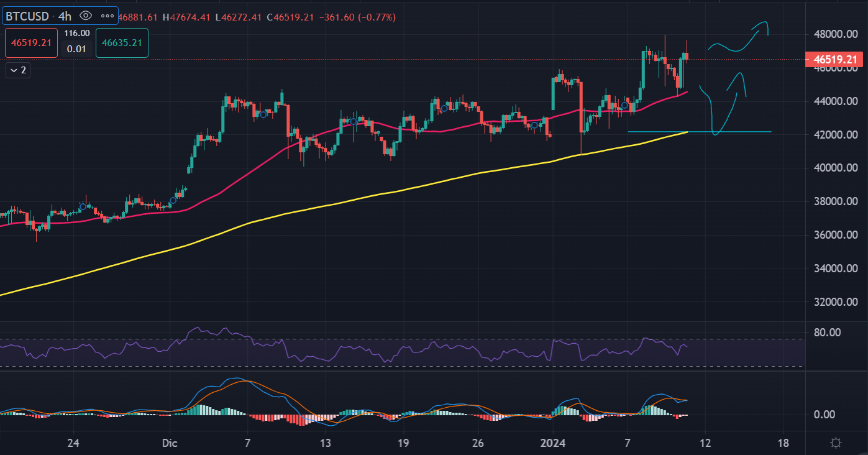Screen dimensions: 868x455
Task: Click the green buy price button 46635.21
Action: coord(122,43)
